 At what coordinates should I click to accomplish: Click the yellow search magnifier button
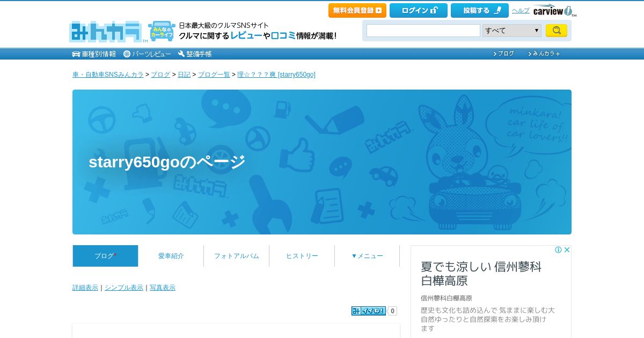[x=557, y=31]
